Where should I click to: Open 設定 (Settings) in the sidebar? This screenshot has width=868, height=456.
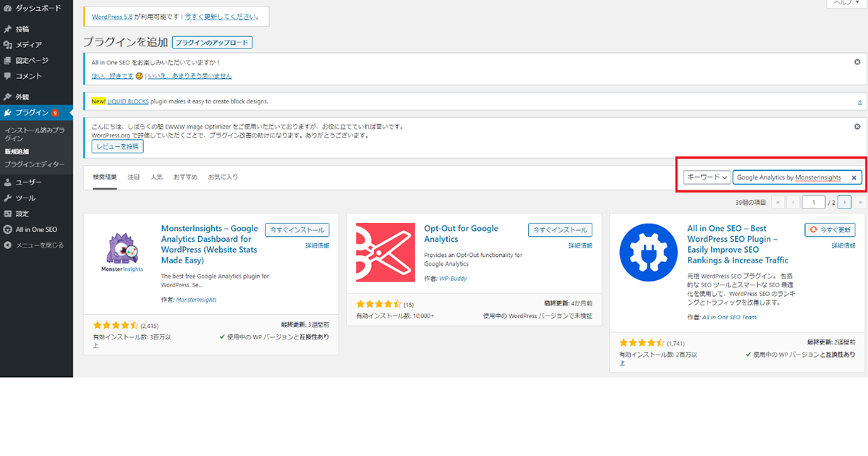click(x=9, y=214)
